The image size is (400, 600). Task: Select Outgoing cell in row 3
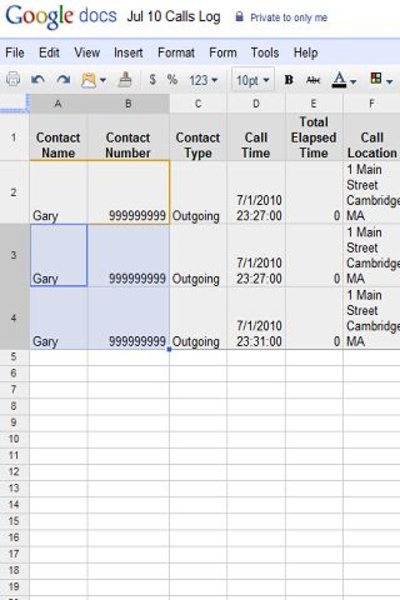click(x=198, y=255)
